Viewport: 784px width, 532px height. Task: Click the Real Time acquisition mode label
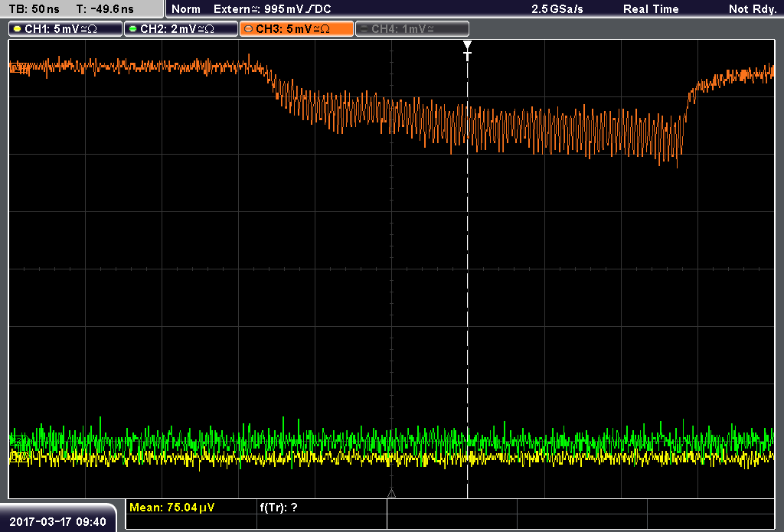click(x=651, y=9)
